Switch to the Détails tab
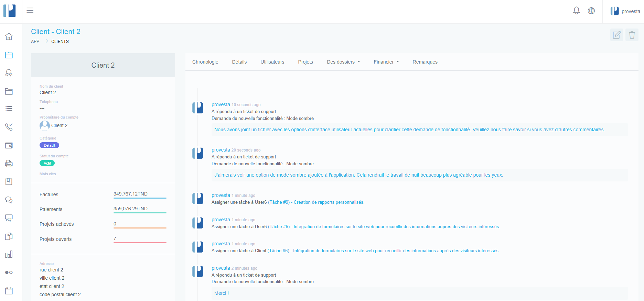The height and width of the screenshot is (301, 644). tap(239, 62)
